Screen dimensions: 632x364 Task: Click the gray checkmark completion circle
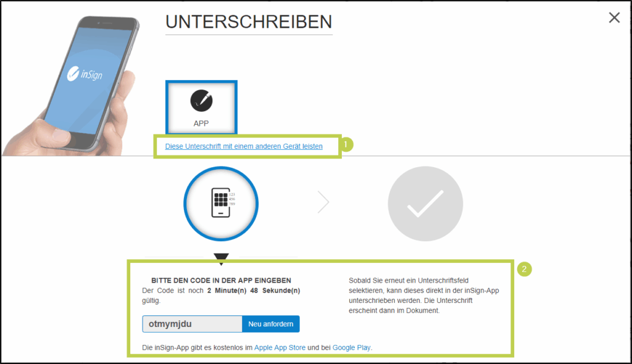coord(425,204)
